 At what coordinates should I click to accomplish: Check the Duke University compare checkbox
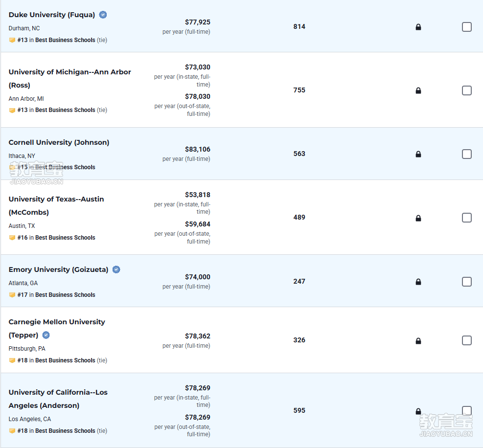pos(466,27)
